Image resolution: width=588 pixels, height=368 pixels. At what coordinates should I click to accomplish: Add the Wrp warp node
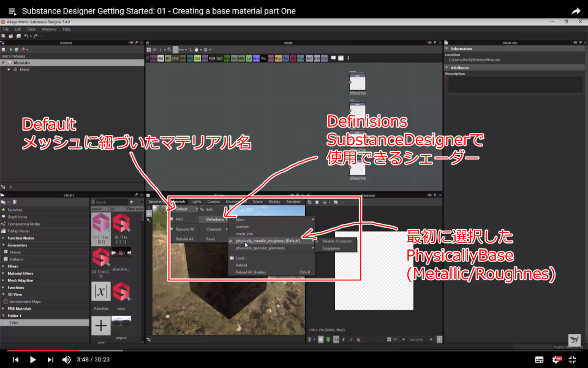pyautogui.click(x=300, y=59)
